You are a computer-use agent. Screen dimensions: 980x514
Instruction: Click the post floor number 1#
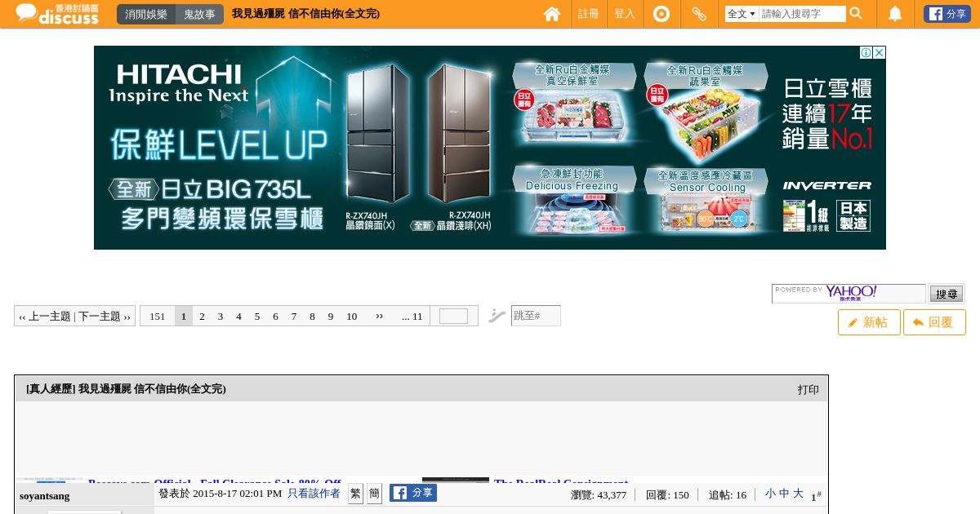816,496
